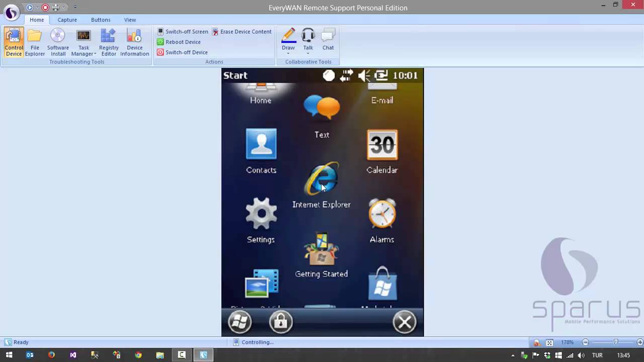Tap the Windows Start softkey on device
This screenshot has height=362, width=644.
click(240, 322)
